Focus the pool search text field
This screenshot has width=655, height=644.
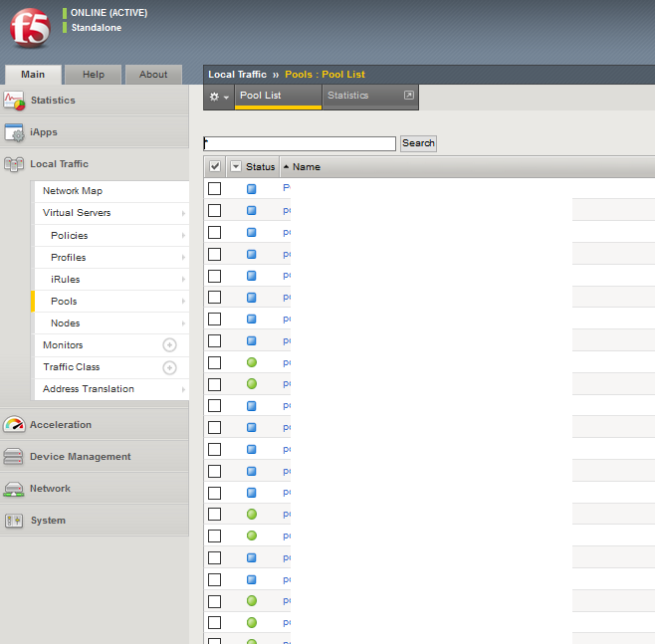click(x=300, y=143)
